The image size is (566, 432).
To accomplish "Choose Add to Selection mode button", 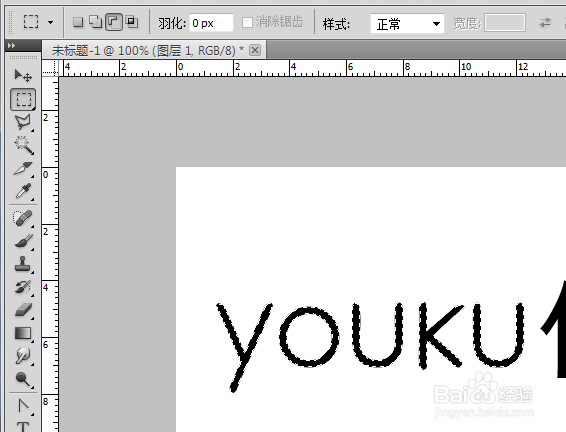I will (96, 22).
